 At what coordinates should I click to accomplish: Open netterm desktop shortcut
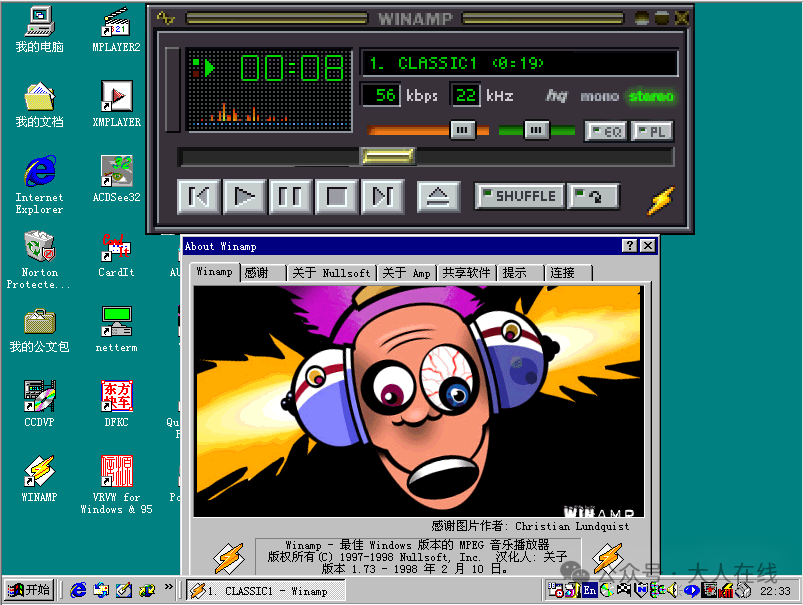[x=116, y=330]
